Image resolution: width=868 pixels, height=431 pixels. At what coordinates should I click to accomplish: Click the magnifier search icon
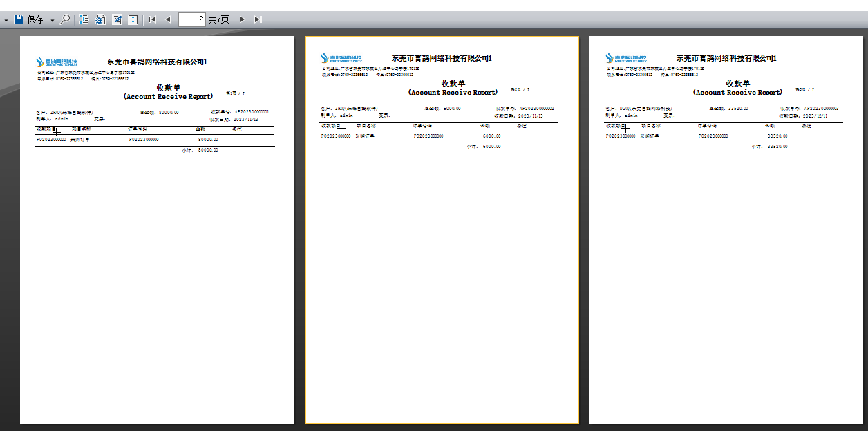tap(65, 19)
